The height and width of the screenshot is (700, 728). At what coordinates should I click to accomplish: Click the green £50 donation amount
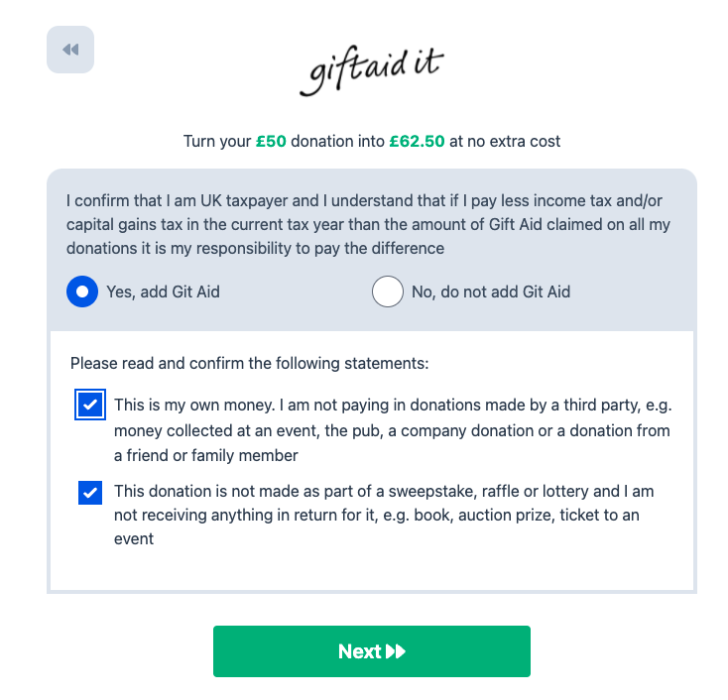pyautogui.click(x=271, y=141)
